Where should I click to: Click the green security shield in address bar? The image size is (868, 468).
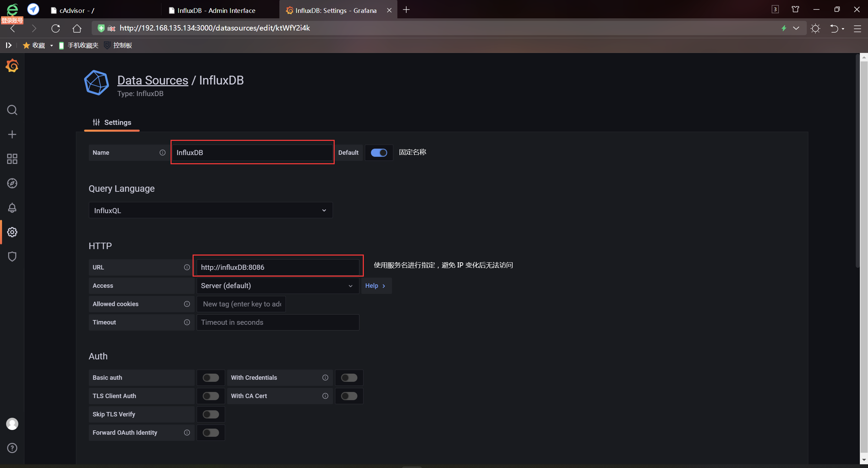101,28
